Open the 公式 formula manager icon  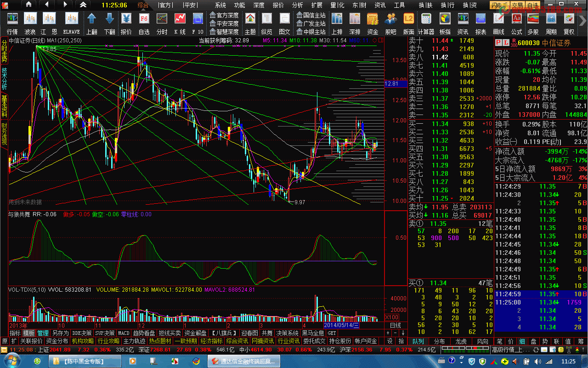pyautogui.click(x=516, y=19)
